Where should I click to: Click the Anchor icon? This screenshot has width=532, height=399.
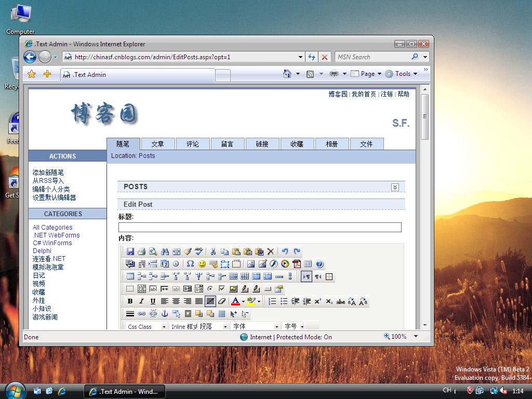[x=165, y=314]
